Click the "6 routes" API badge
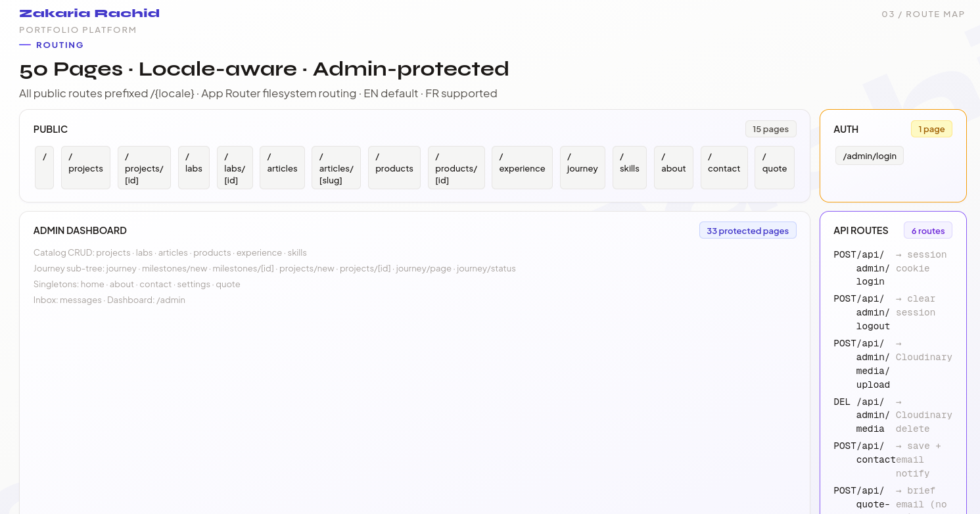 928,231
